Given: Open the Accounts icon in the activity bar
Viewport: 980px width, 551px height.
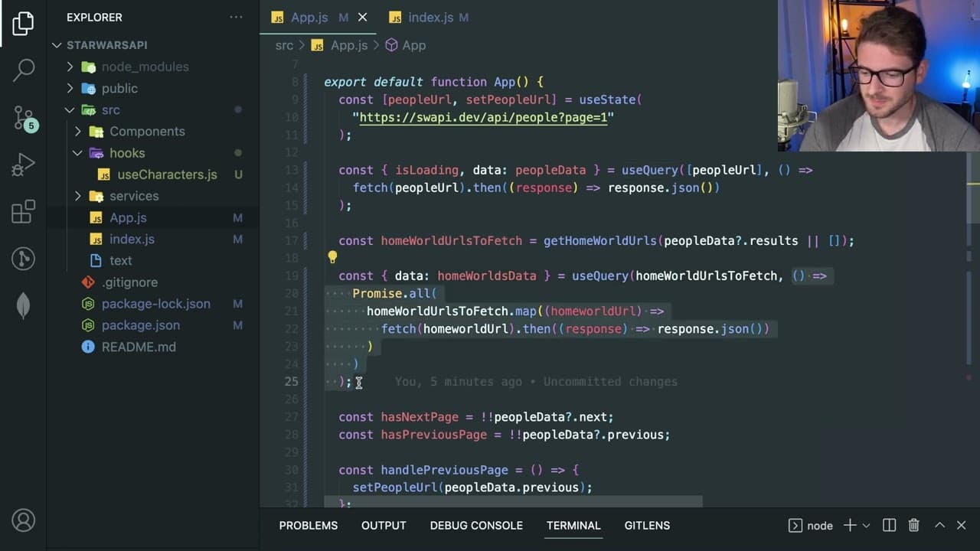Looking at the screenshot, I should point(23,520).
